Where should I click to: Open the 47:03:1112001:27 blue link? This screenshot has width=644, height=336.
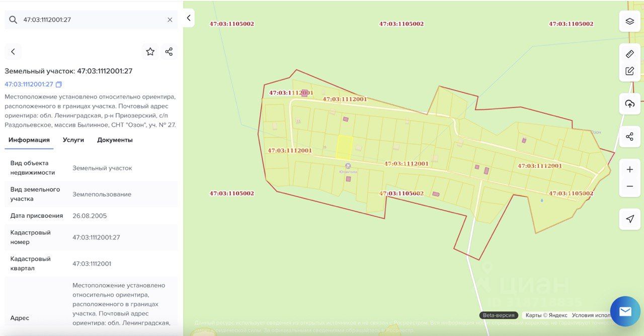point(29,85)
